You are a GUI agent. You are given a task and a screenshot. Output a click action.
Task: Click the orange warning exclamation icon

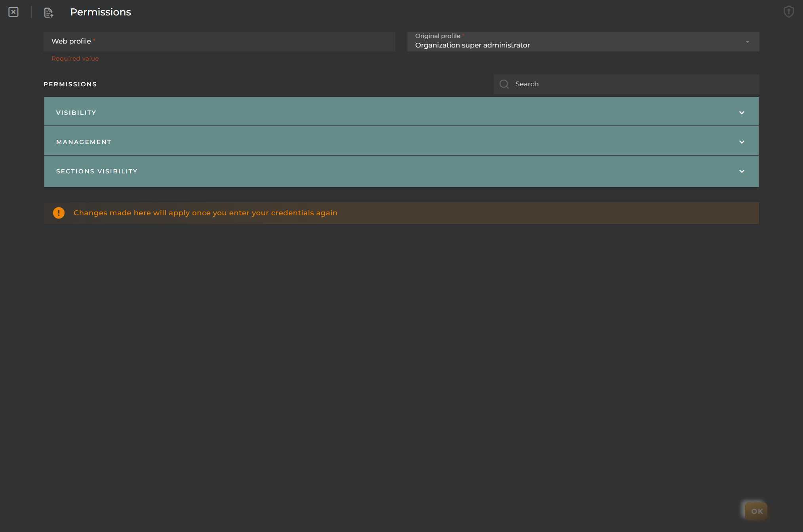59,213
